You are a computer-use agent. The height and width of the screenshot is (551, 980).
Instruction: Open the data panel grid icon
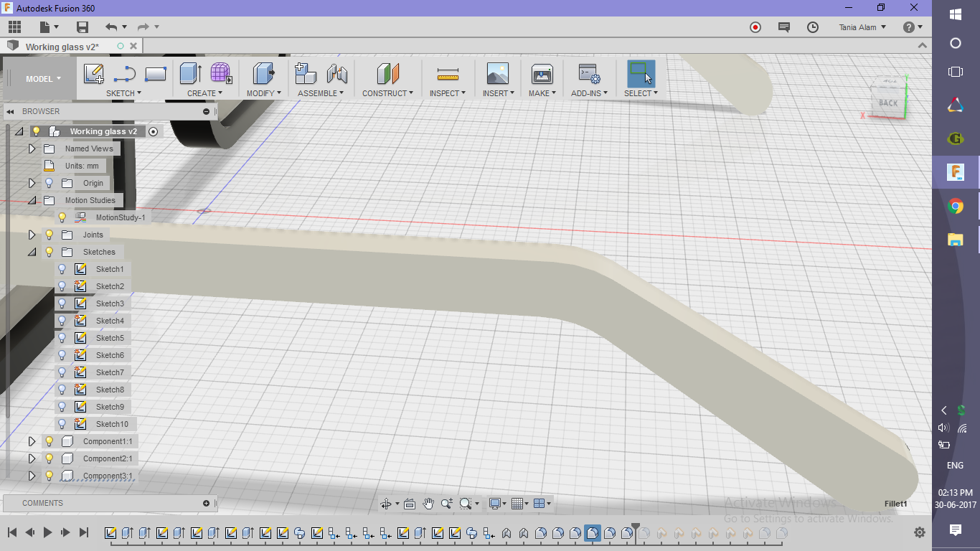point(14,27)
